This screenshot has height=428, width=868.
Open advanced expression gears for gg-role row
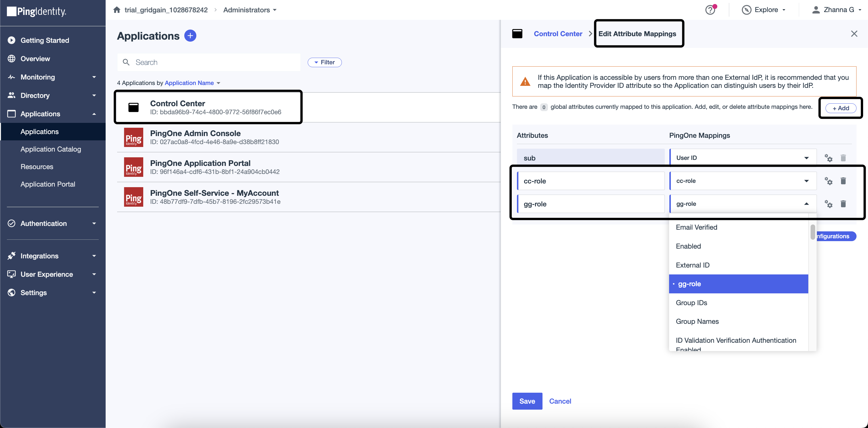[828, 204]
